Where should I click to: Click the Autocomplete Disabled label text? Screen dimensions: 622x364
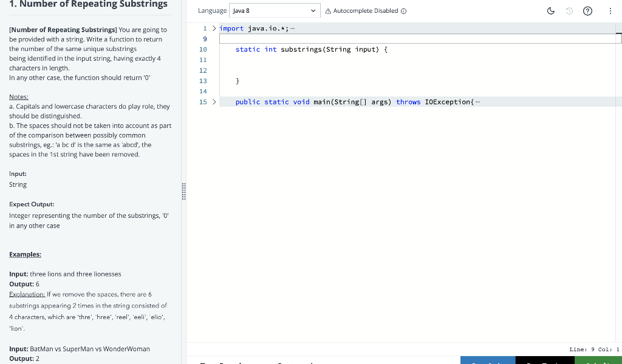pos(365,11)
